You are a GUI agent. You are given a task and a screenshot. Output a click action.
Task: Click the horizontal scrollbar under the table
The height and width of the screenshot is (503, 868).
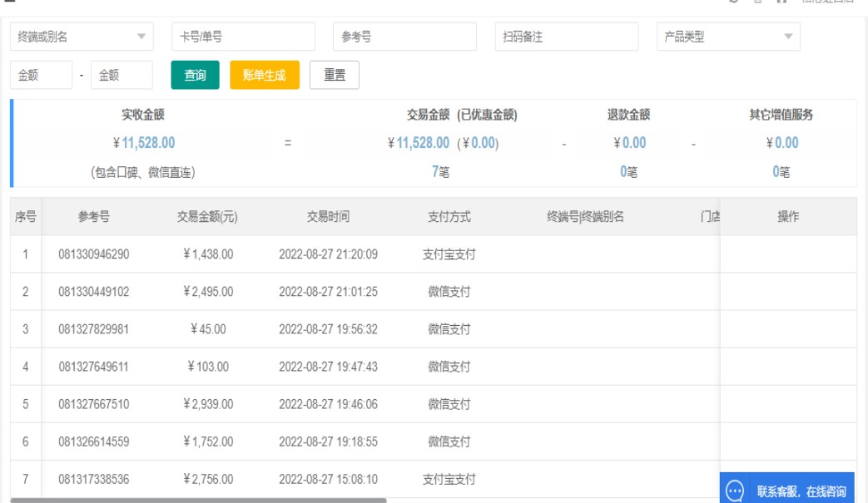198,501
